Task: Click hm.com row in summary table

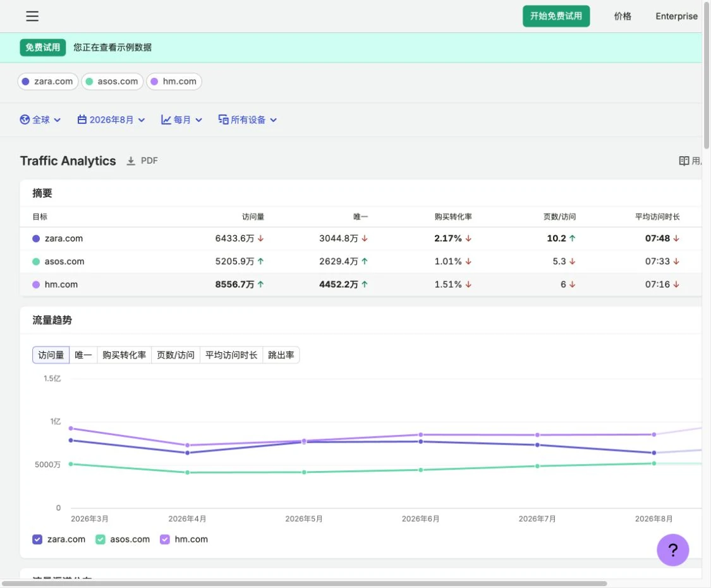Action: [361, 285]
